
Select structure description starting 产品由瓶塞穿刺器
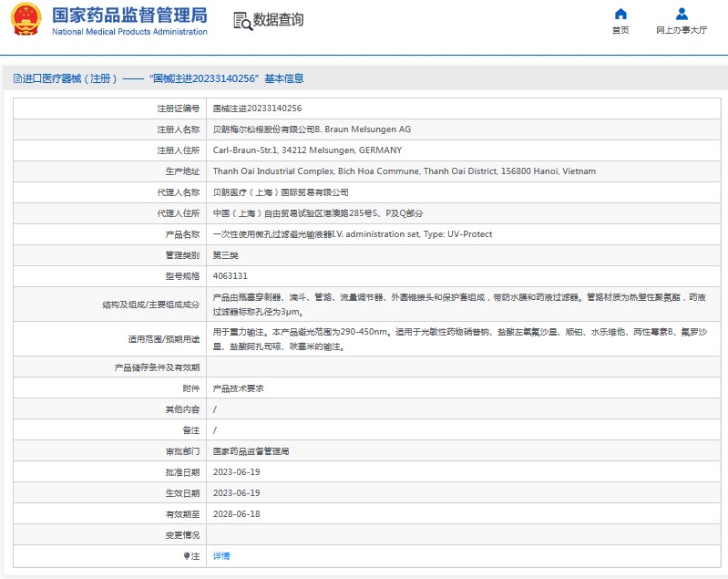tap(459, 305)
